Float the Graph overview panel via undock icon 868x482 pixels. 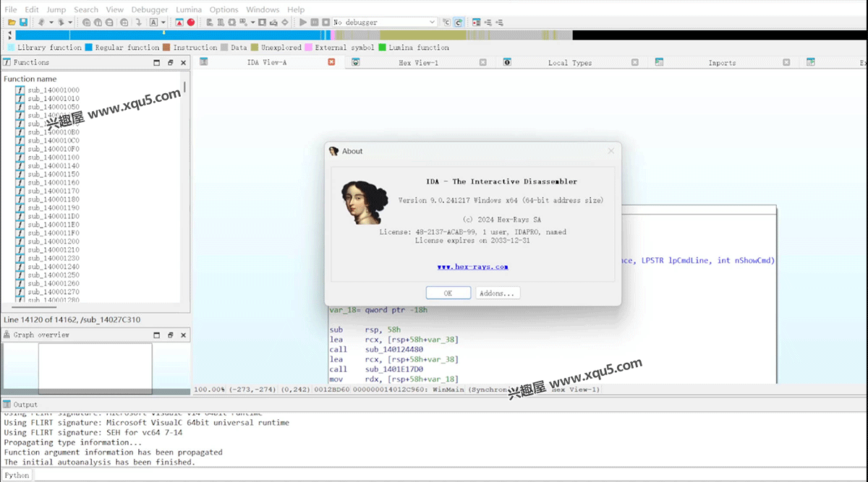pos(171,335)
